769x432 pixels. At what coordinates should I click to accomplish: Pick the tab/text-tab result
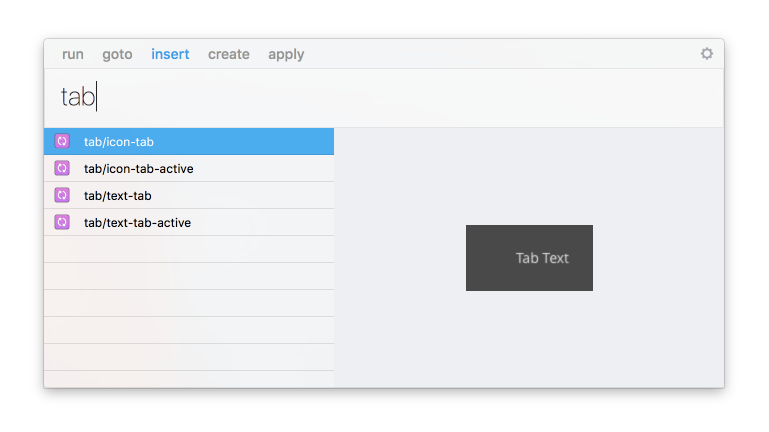(190, 196)
